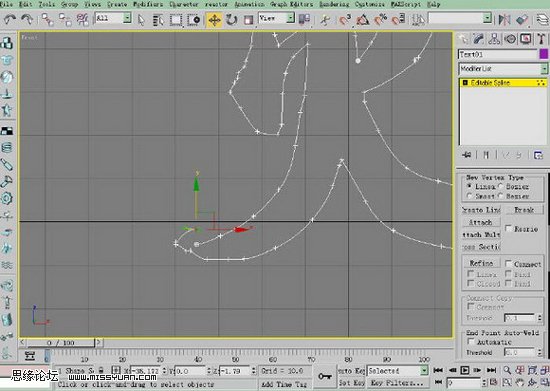The image size is (550, 391).
Task: Pick the Rectangular Selection Region tool
Action: (176, 20)
